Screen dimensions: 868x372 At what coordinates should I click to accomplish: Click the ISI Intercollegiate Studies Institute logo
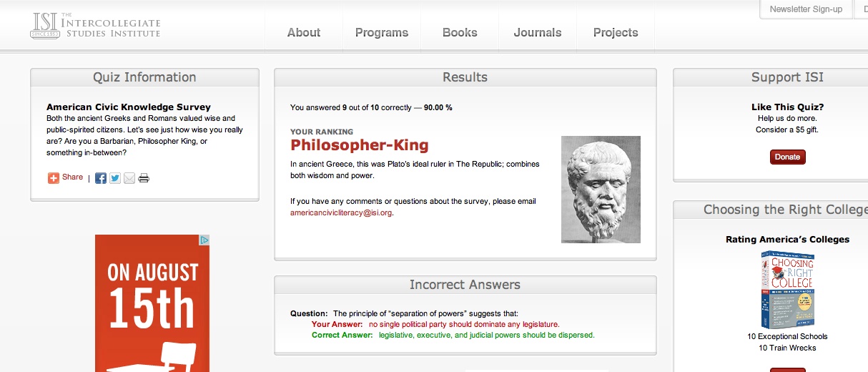pyautogui.click(x=96, y=26)
